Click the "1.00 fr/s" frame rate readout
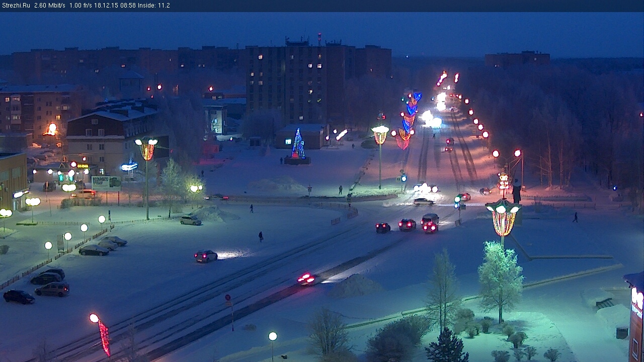Image resolution: width=644 pixels, height=362 pixels. point(80,6)
